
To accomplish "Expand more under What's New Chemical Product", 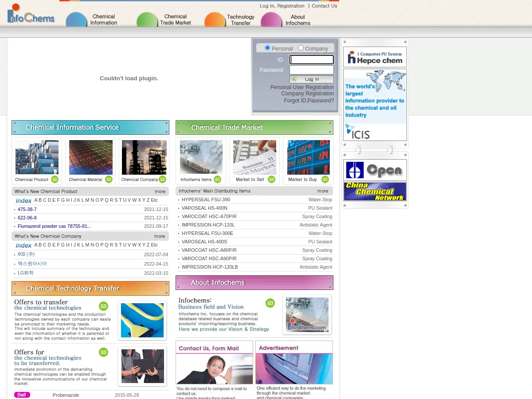I will tap(160, 192).
